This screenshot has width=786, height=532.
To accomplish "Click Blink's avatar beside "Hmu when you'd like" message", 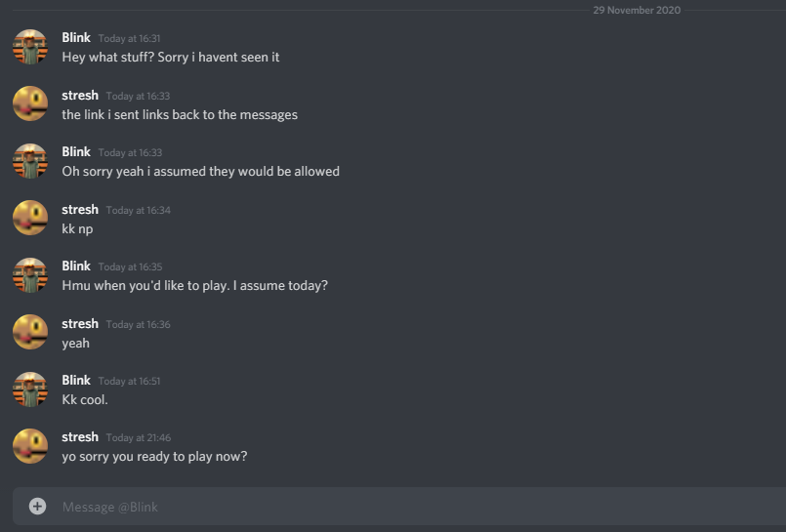I will (30, 275).
